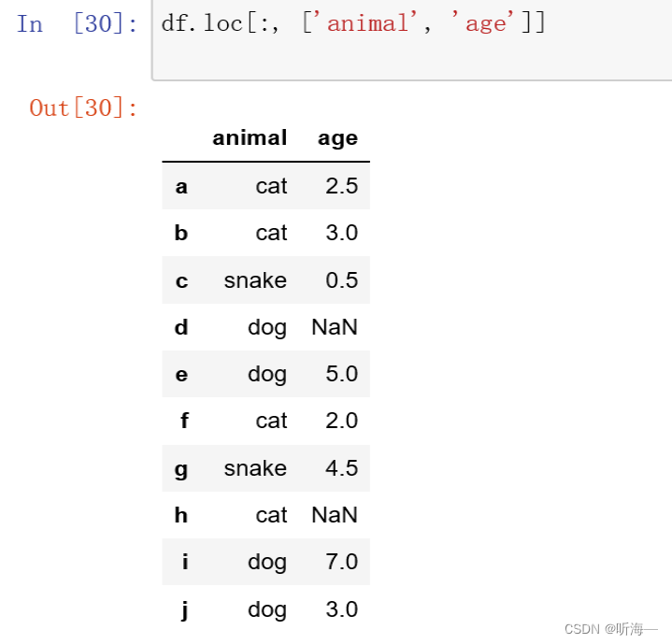Viewport: 672px width, 644px height.
Task: Select index label 'f' in the table
Action: (x=184, y=421)
